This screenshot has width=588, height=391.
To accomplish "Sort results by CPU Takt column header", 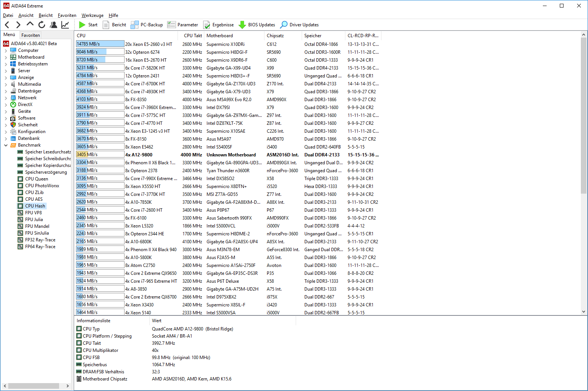I will click(x=193, y=36).
